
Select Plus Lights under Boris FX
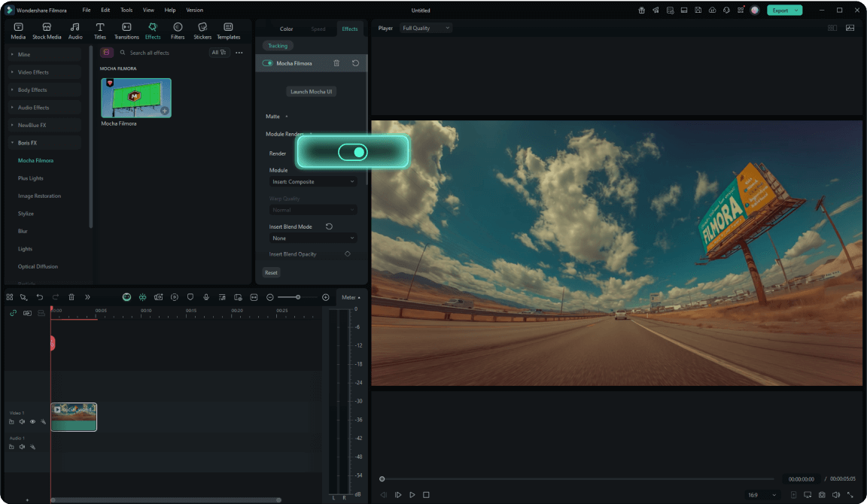click(x=30, y=178)
